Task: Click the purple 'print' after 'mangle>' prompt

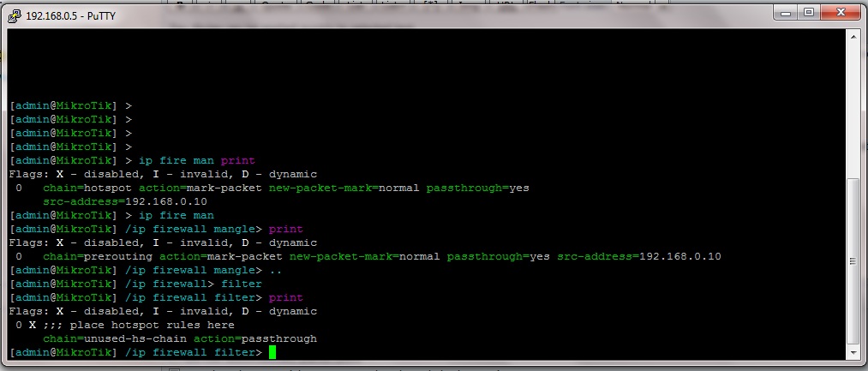Action: 285,230
